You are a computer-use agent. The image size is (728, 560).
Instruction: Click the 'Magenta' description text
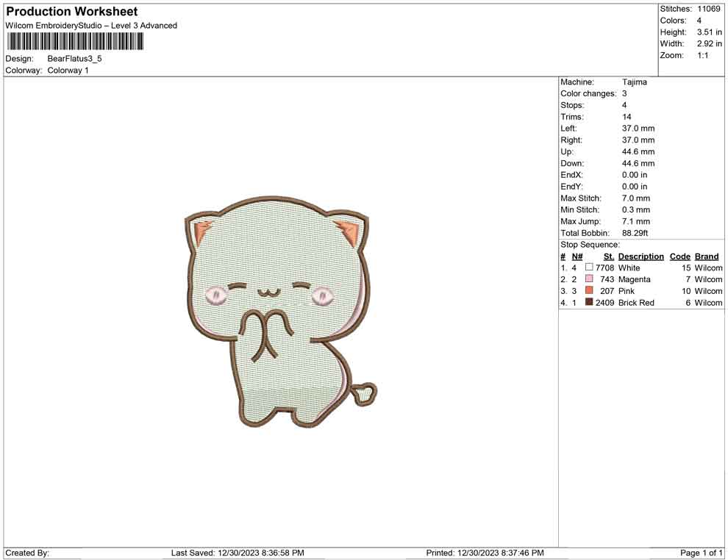[634, 279]
